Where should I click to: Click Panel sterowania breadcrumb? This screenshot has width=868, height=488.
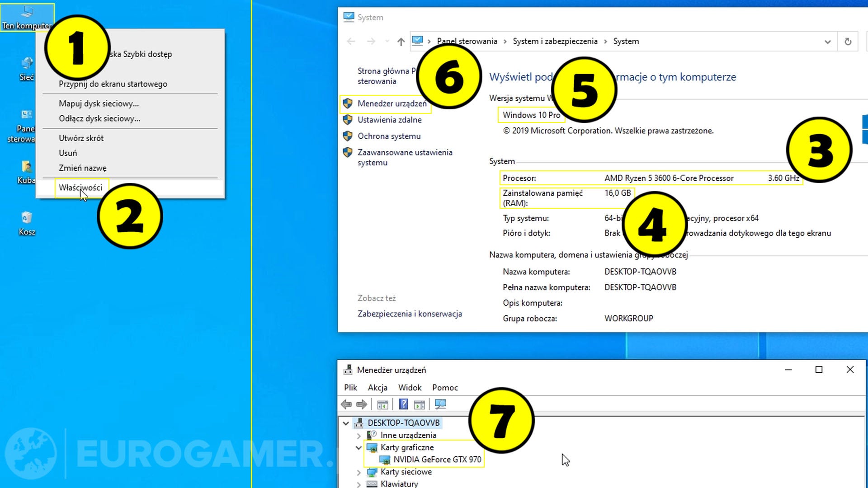pos(467,41)
